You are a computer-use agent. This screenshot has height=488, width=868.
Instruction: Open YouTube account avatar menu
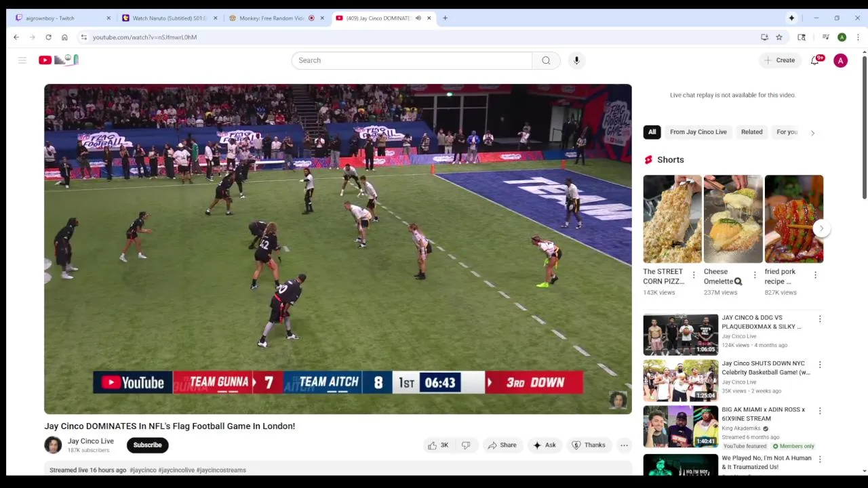840,60
